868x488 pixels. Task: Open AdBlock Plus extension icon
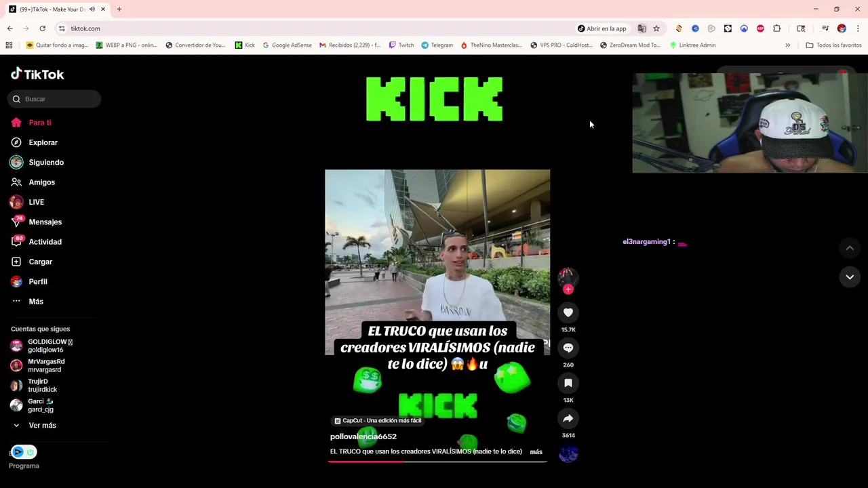pos(760,28)
